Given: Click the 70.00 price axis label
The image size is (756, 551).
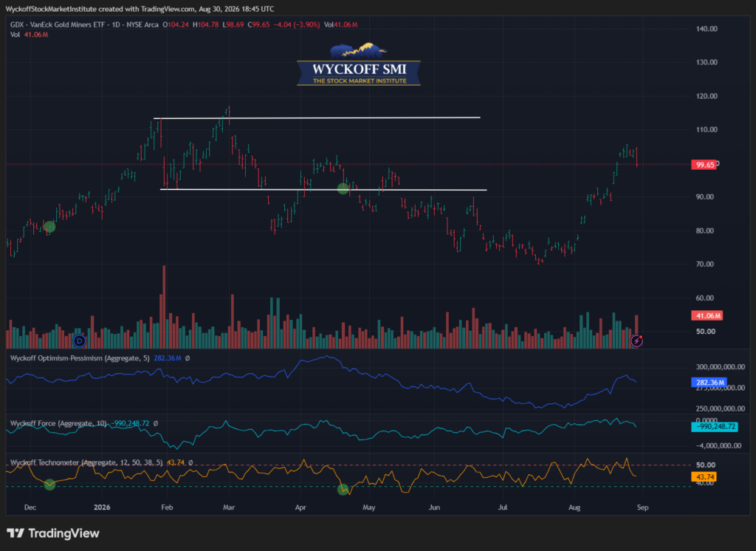Looking at the screenshot, I should click(x=705, y=264).
